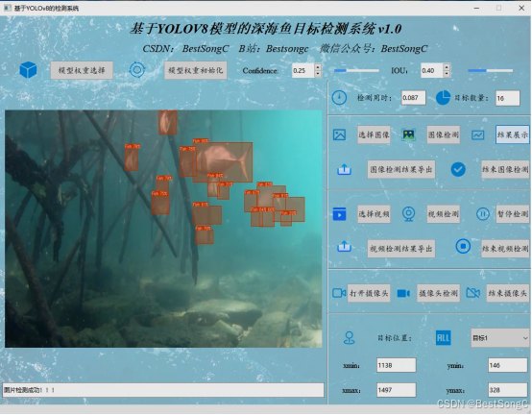
Task: Click the detected underwater fish image
Action: point(163,229)
